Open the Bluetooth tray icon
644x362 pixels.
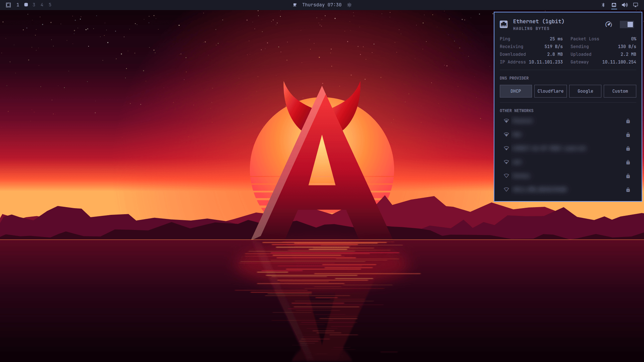pos(603,5)
